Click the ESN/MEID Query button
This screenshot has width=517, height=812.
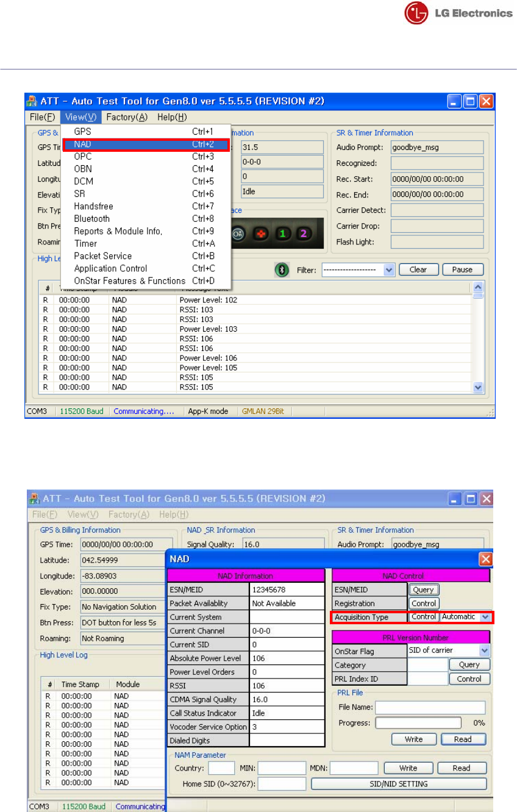click(x=424, y=589)
